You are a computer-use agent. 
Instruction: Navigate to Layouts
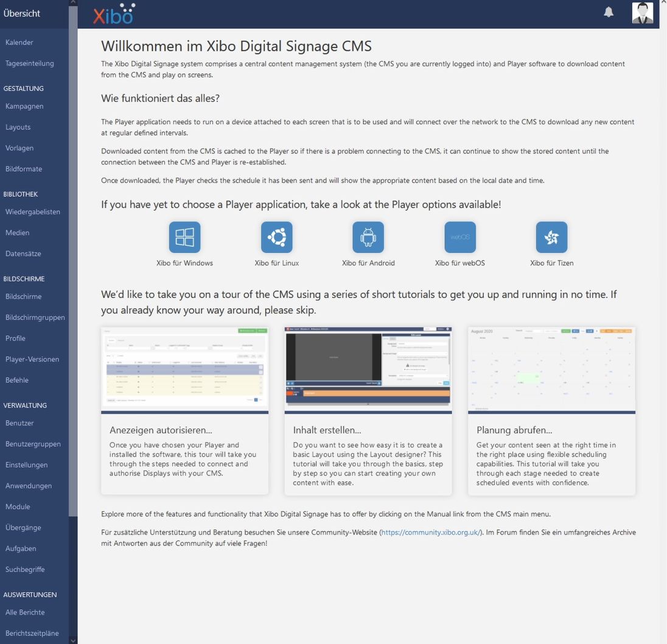click(x=18, y=127)
